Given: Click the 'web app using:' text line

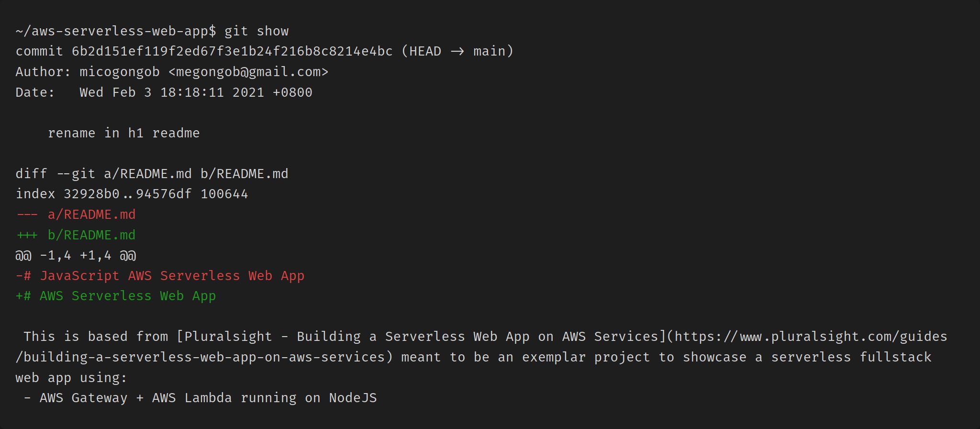Looking at the screenshot, I should 71,378.
